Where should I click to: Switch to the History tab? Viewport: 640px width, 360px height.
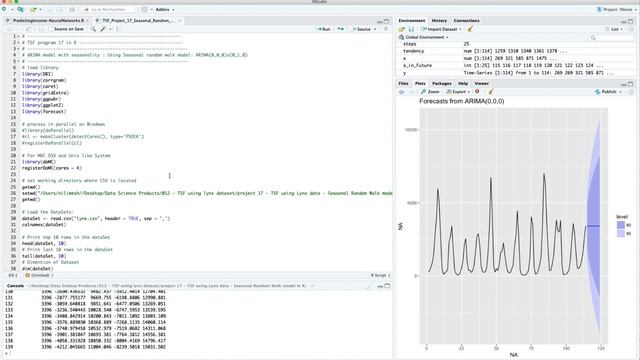click(x=439, y=20)
